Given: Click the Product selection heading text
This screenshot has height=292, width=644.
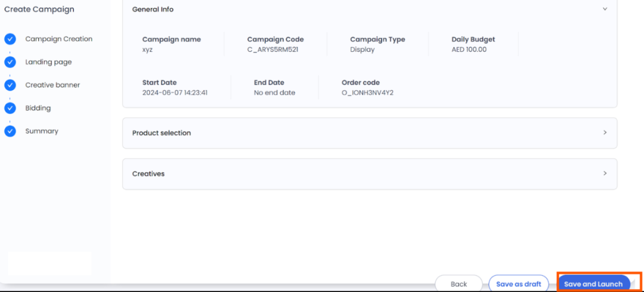Looking at the screenshot, I should (162, 133).
